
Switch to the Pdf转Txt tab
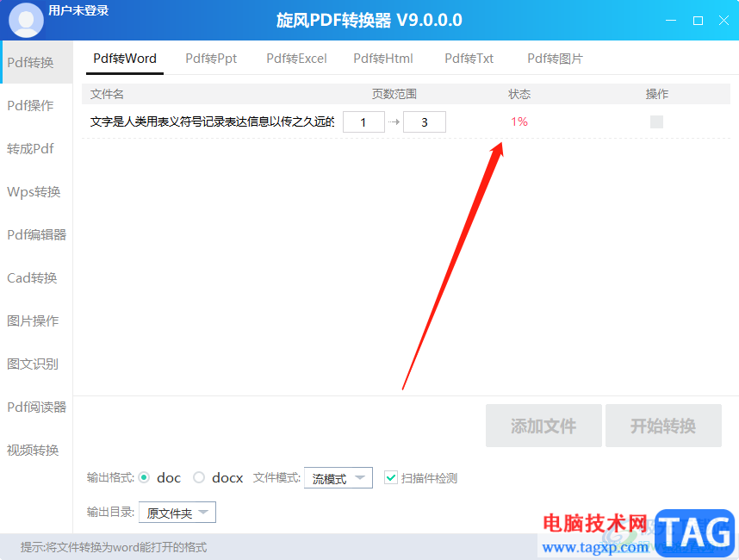point(469,59)
